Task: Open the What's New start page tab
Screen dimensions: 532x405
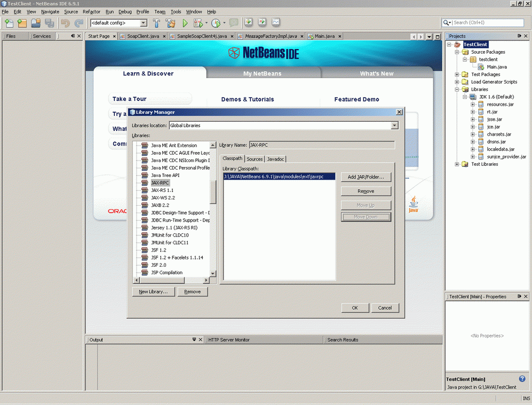Action: coord(377,73)
